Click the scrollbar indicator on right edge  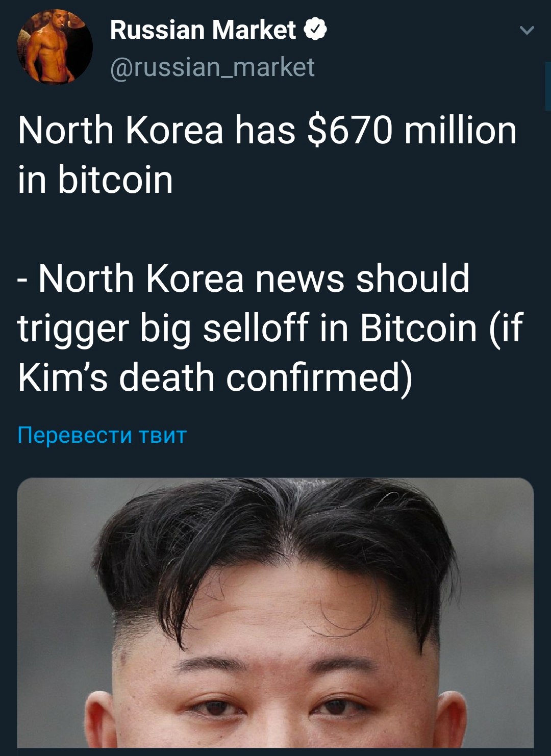(547, 86)
